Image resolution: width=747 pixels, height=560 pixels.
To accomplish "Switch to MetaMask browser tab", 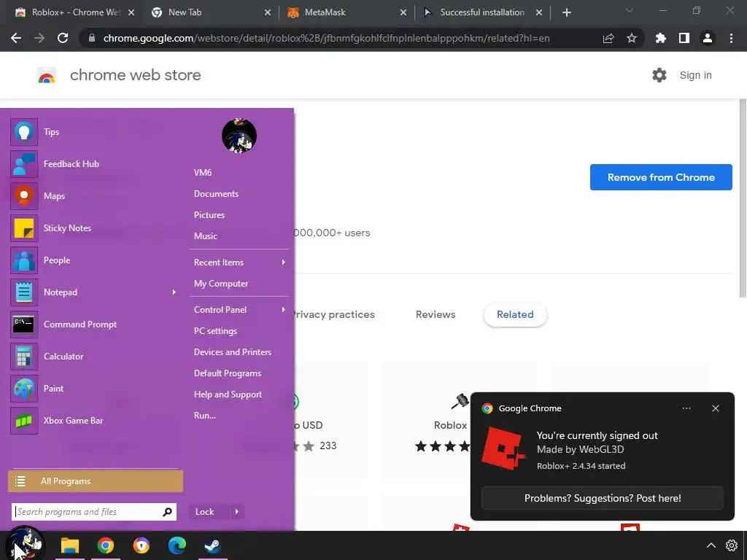I will point(347,12).
